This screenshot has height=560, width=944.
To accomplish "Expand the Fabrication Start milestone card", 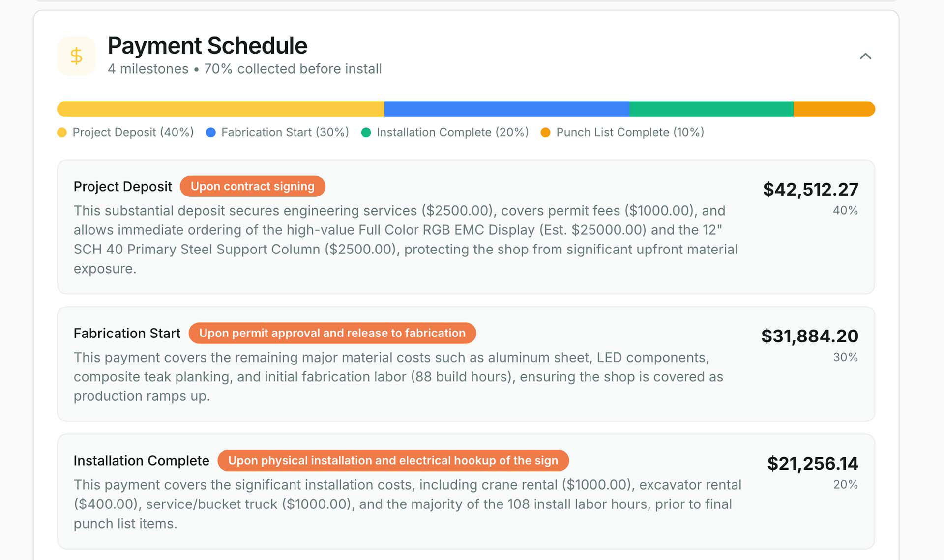I will [466, 364].
